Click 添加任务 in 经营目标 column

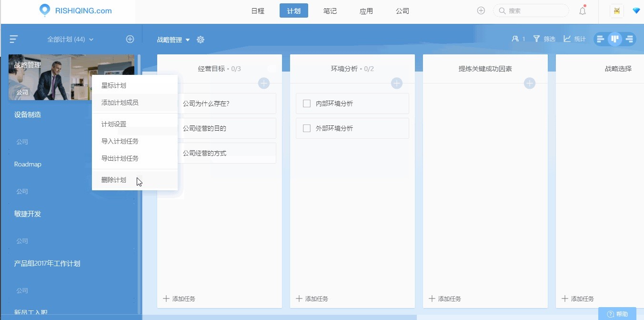pyautogui.click(x=179, y=299)
